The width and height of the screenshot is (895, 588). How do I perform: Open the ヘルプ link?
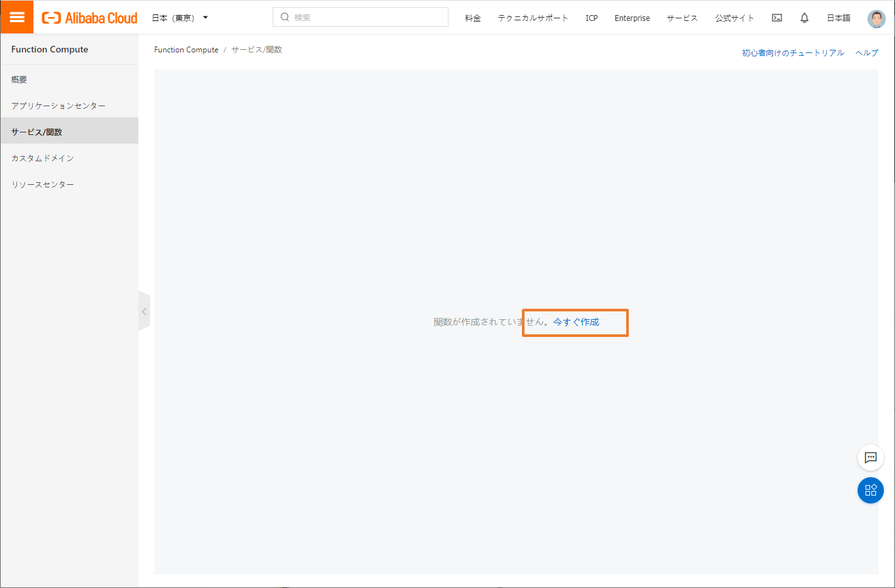[867, 52]
